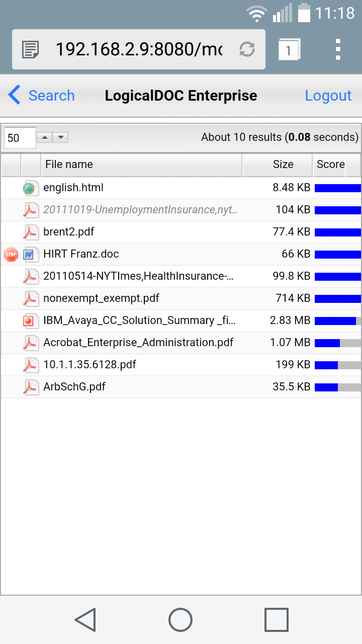
Task: Open the IBM_Avaya_CC_Solution_Summary result
Action: pyautogui.click(x=139, y=320)
